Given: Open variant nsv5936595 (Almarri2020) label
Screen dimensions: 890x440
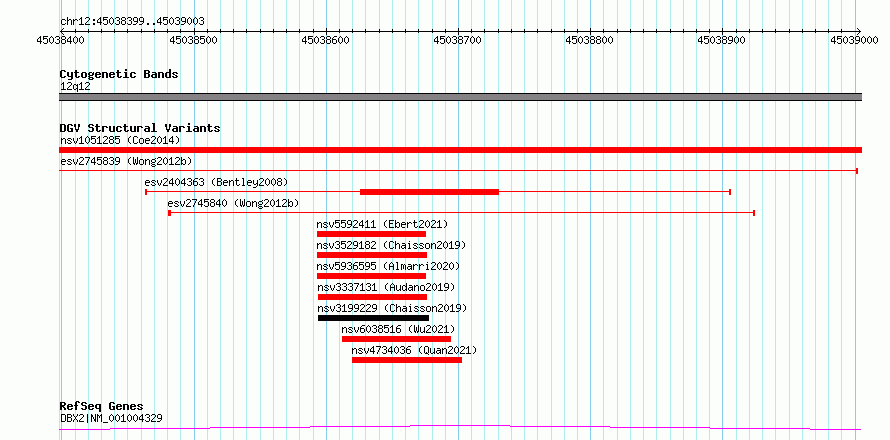Looking at the screenshot, I should coord(388,266).
